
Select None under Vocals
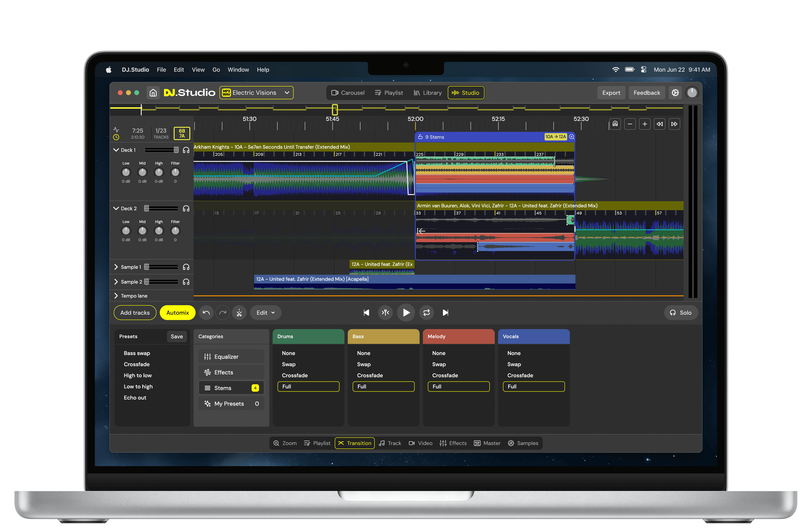coord(514,353)
